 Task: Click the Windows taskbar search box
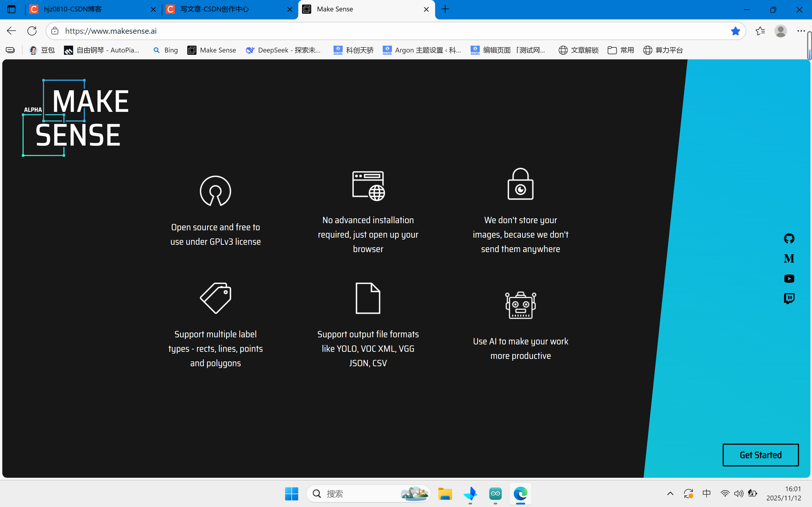(x=368, y=494)
